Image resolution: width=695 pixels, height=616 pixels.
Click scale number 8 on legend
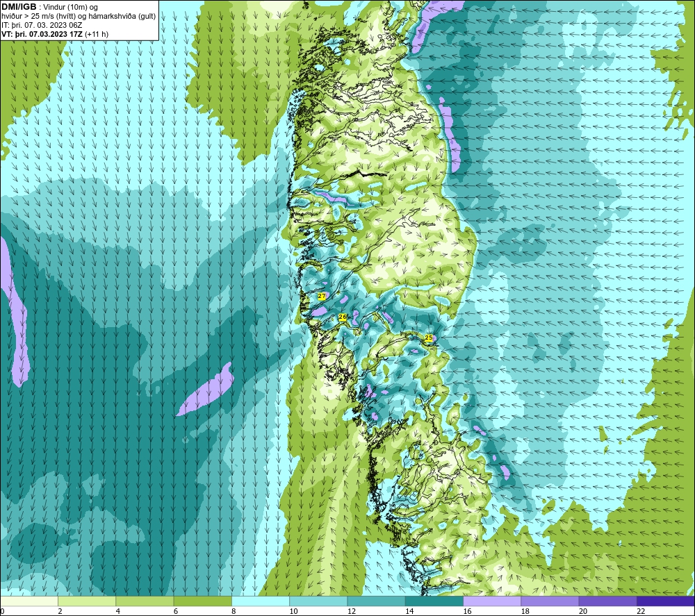(x=234, y=611)
